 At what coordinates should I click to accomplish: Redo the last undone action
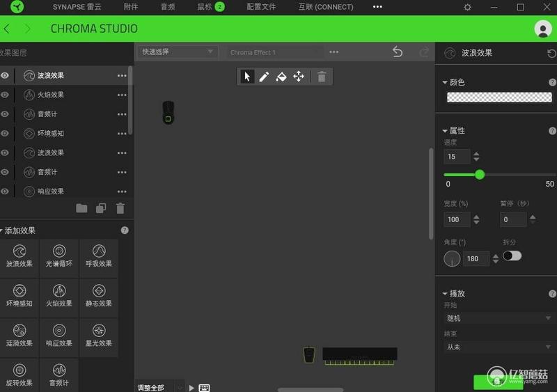pos(424,52)
